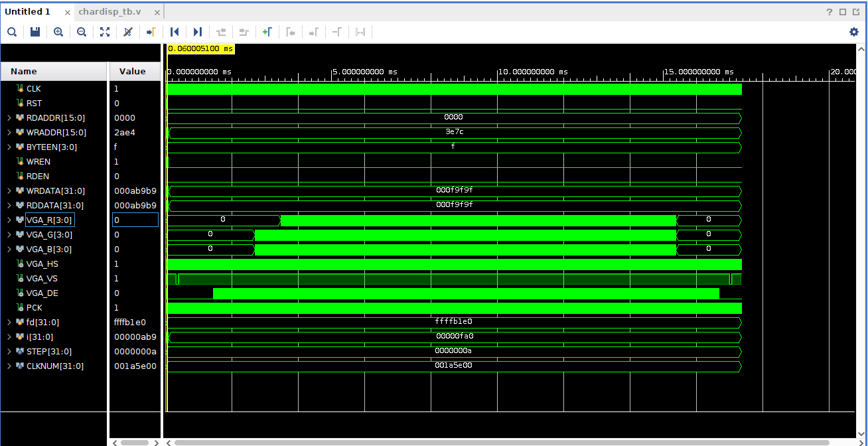This screenshot has width=868, height=446.
Task: Click the Value column header
Action: coord(135,71)
